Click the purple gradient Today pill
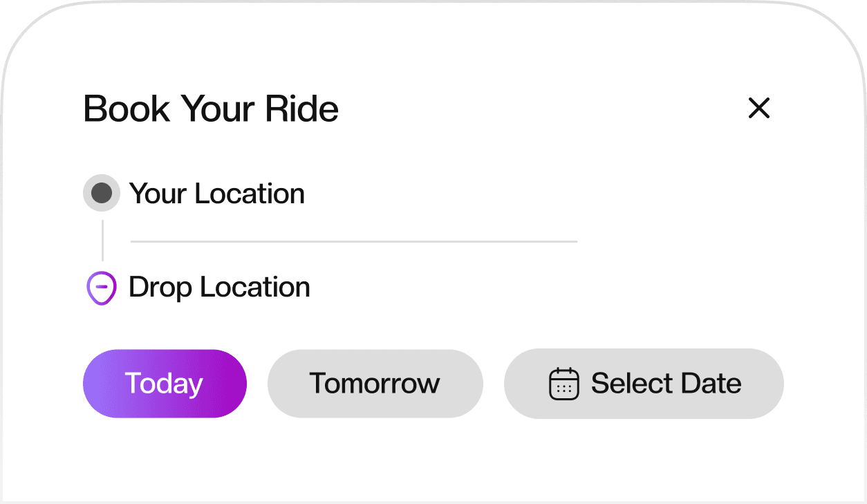The image size is (867, 504). tap(165, 383)
